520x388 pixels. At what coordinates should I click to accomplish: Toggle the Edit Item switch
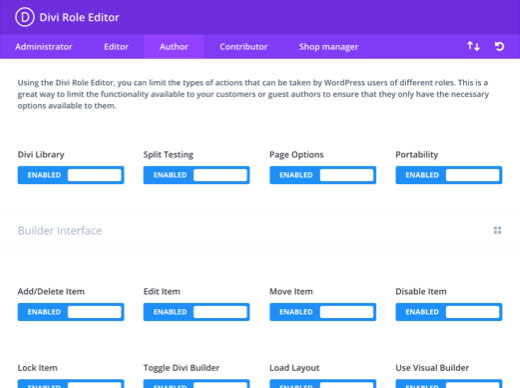pos(197,312)
